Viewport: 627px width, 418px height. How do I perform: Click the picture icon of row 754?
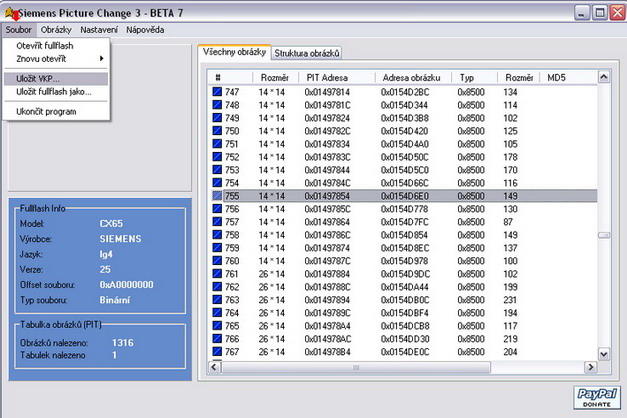(217, 183)
